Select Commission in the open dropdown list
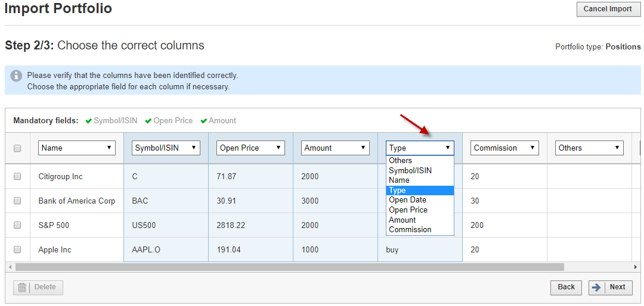The image size is (644, 306). 420,230
